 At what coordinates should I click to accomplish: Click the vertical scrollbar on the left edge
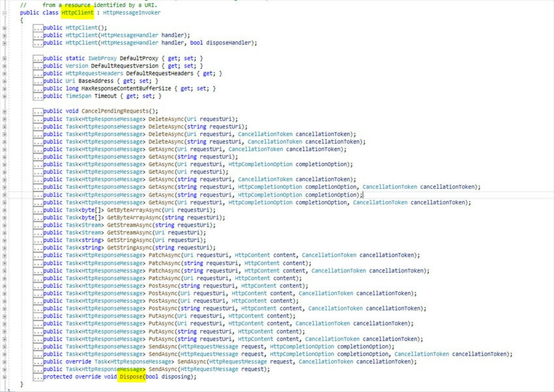click(2, 195)
